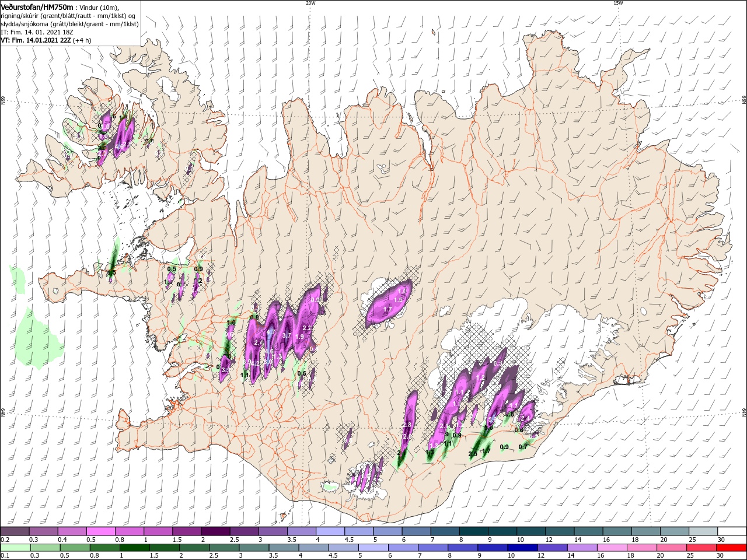Image resolution: width=747 pixels, height=560 pixels.
Task: Select the medium green 0.5 rain swatch
Action: pyautogui.click(x=75, y=548)
